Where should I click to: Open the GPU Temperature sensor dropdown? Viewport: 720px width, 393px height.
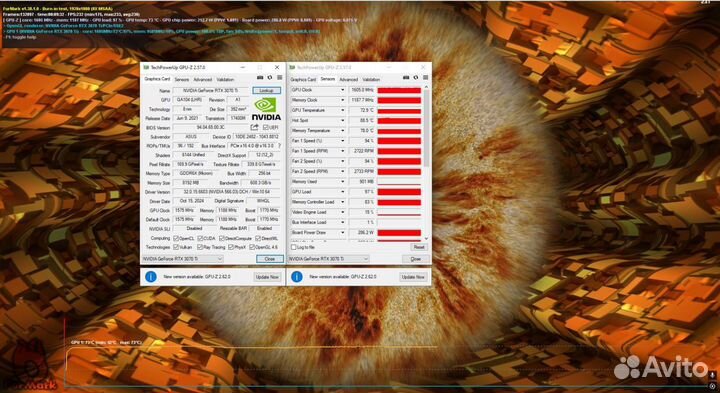click(x=342, y=110)
